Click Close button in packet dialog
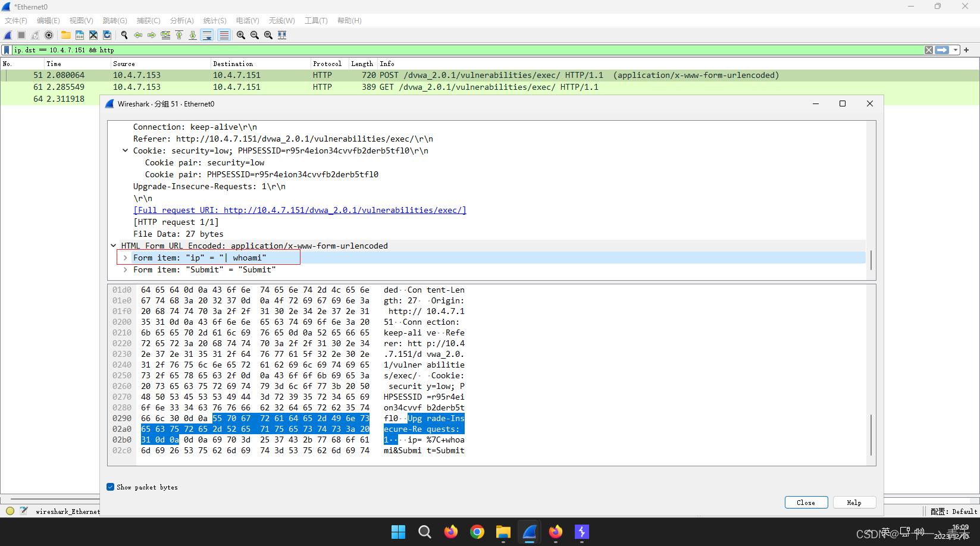Screen dimensions: 980x546 click(x=806, y=503)
